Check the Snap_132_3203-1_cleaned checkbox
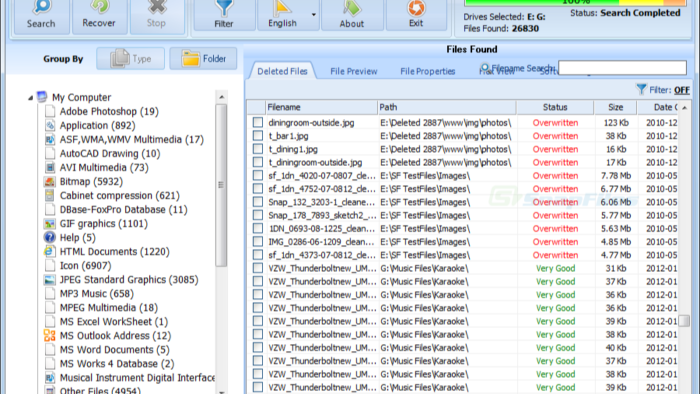700x394 pixels. (x=258, y=202)
